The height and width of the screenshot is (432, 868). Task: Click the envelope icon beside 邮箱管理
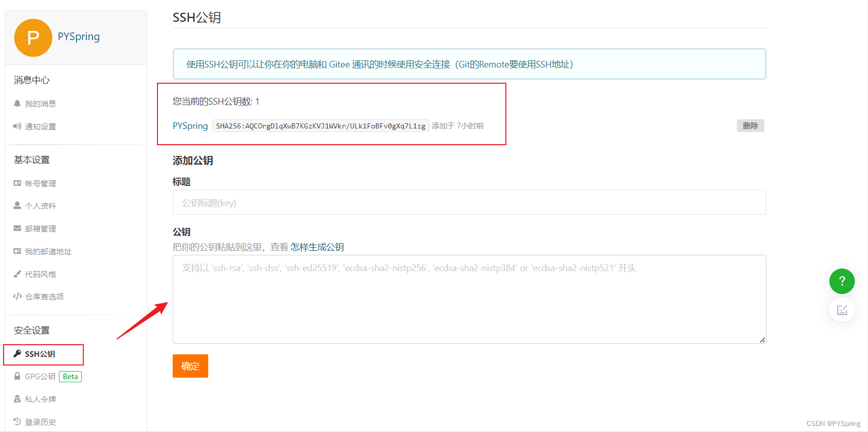pyautogui.click(x=17, y=228)
